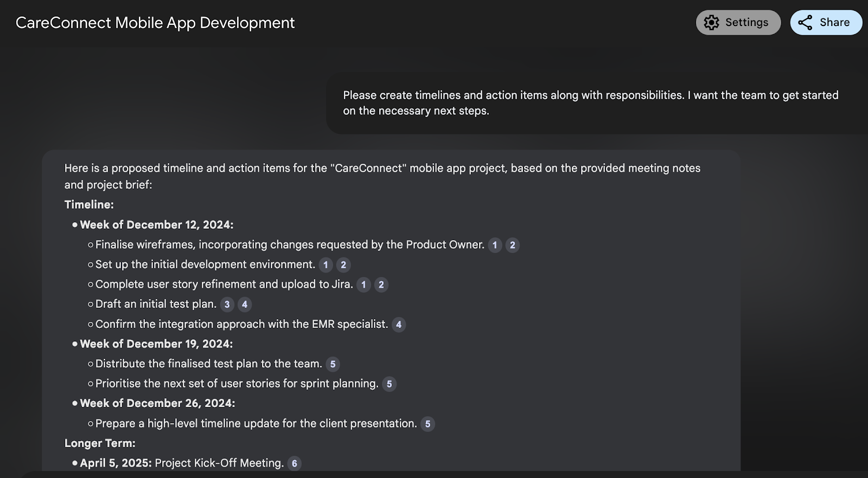Open citation 6 beside Project Kick-Off Meeting

[x=294, y=463]
